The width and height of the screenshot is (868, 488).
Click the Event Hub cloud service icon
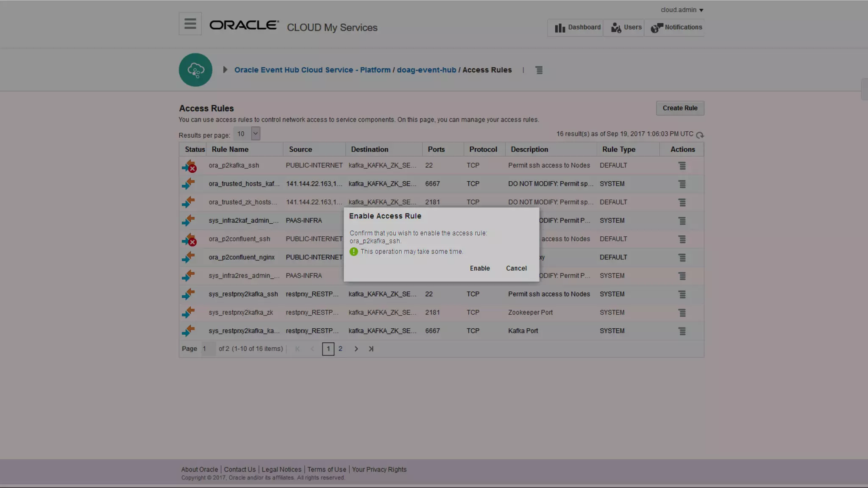coord(195,70)
